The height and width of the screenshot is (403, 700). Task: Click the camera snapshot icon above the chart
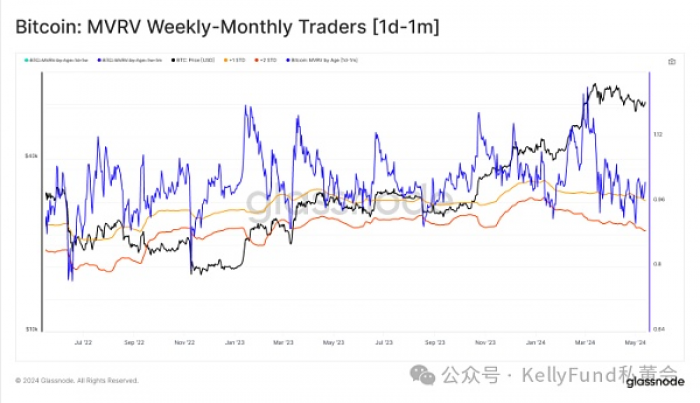pyautogui.click(x=671, y=62)
